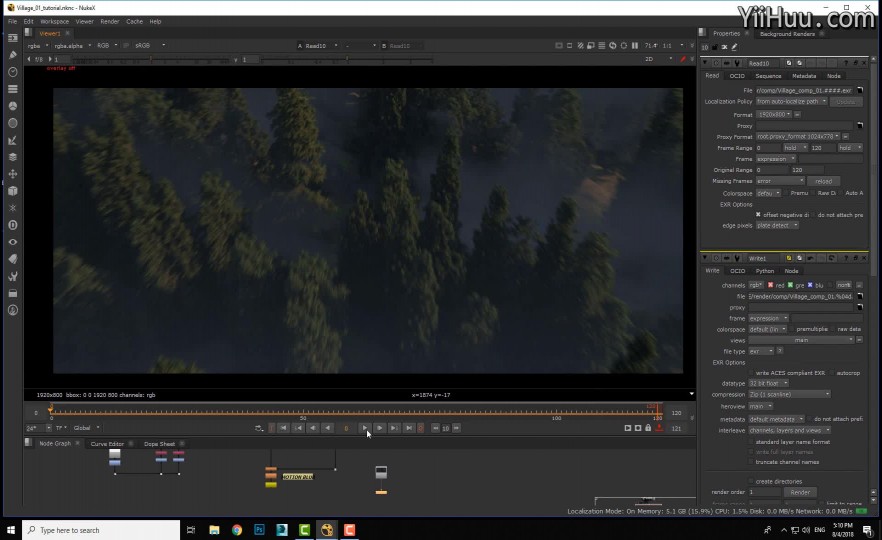
Task: Click the Read10 panel help question mark
Action: click(x=846, y=63)
